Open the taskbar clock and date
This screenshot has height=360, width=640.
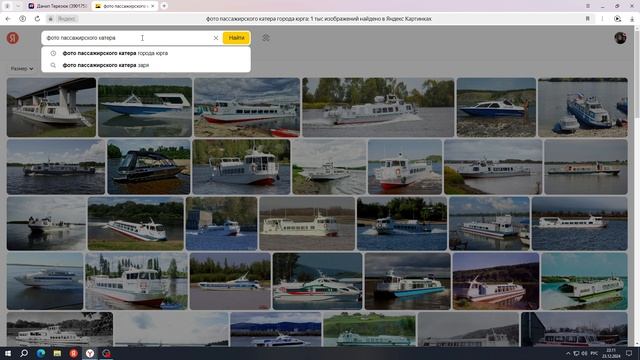[x=611, y=353]
